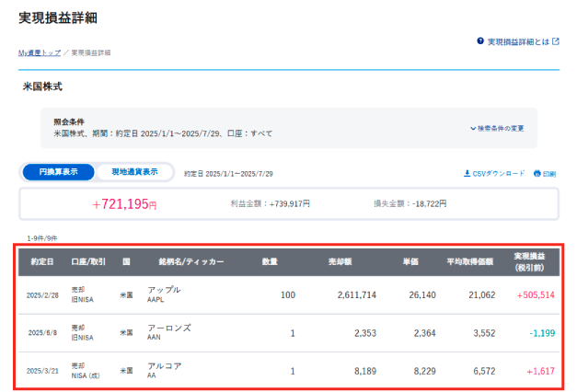Click the external link icon beside 実現損益詳細とは

tap(556, 41)
